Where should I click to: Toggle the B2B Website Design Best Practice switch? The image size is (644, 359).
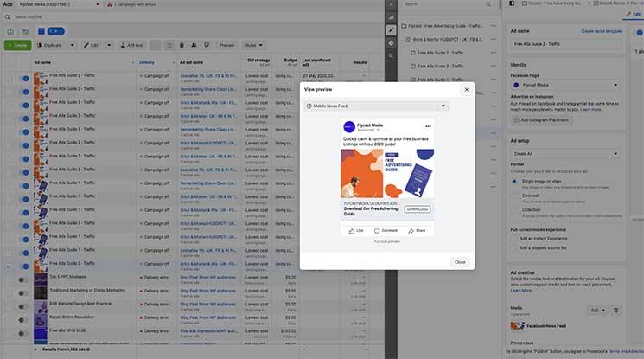(x=23, y=307)
